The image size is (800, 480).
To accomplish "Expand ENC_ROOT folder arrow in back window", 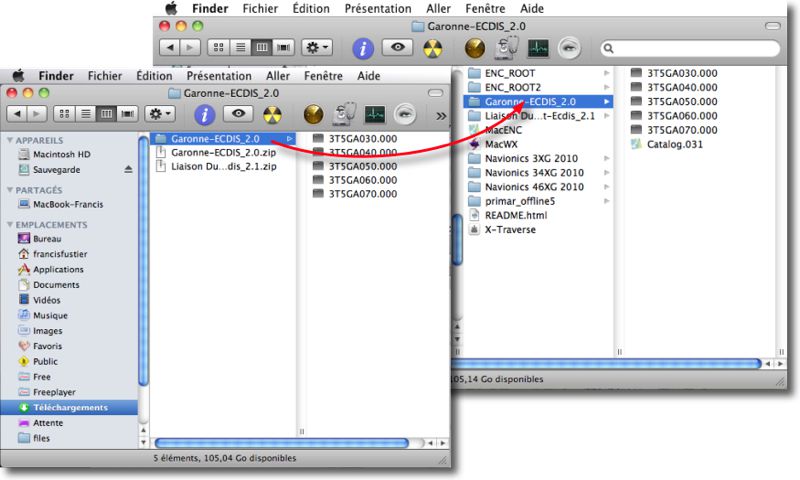I will coord(607,73).
